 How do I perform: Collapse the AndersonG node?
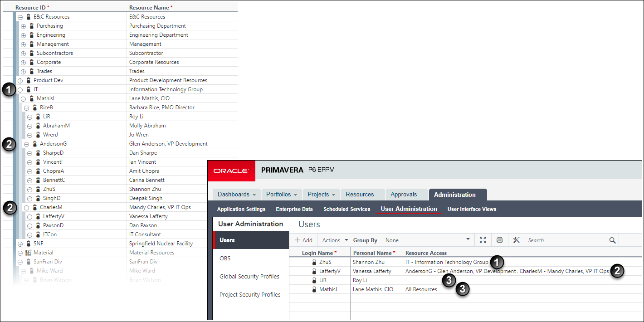point(26,144)
